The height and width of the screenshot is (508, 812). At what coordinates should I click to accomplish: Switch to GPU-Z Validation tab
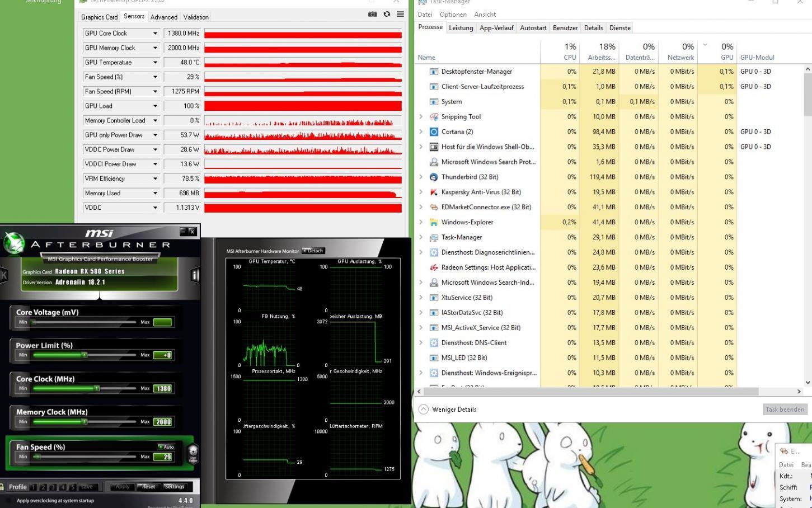196,17
